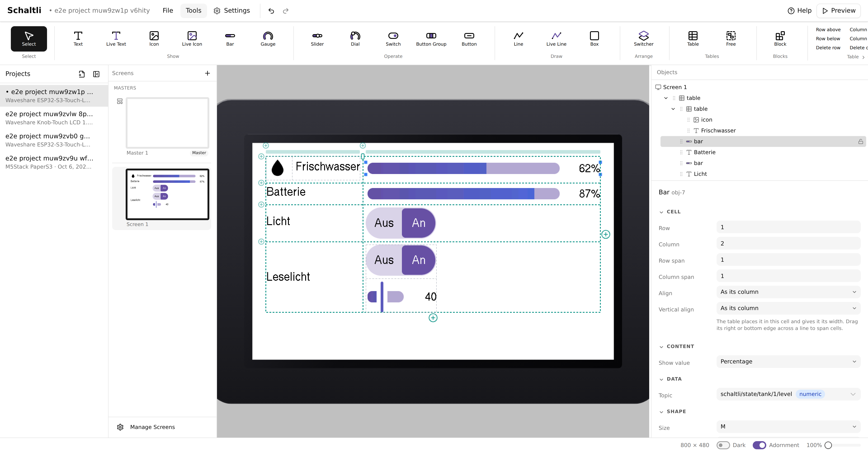Select the Free table tool
Viewport: 868px width, 452px height.
(x=731, y=39)
